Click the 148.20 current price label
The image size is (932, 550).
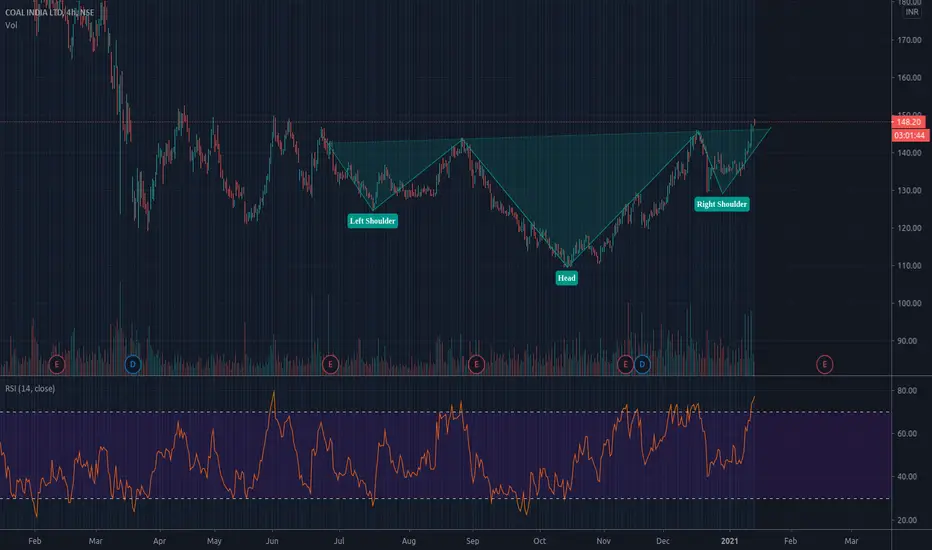(909, 122)
